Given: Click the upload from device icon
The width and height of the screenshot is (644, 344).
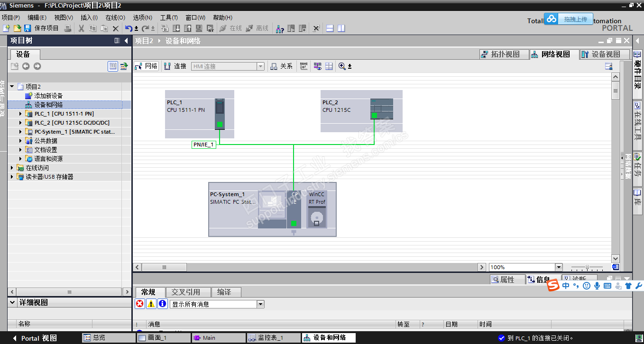Looking at the screenshot, I should pos(188,28).
